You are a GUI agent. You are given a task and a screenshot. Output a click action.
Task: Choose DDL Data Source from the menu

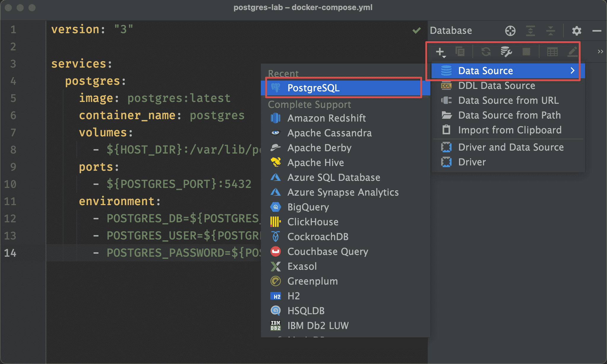tap(508, 86)
